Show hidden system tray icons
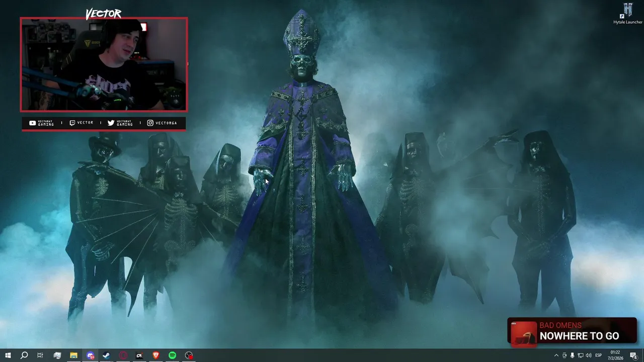This screenshot has height=362, width=644. coord(556,355)
